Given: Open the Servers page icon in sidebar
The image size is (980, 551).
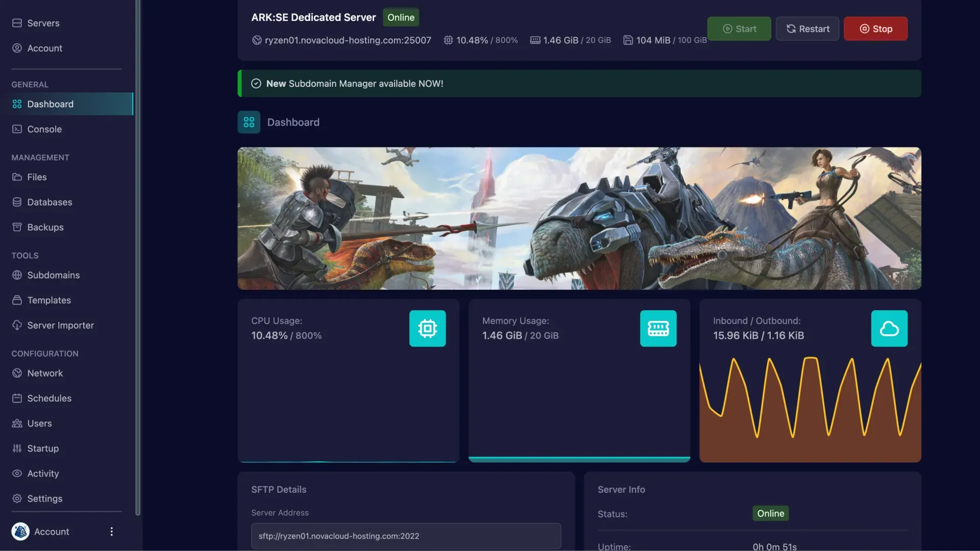Looking at the screenshot, I should pos(17,23).
